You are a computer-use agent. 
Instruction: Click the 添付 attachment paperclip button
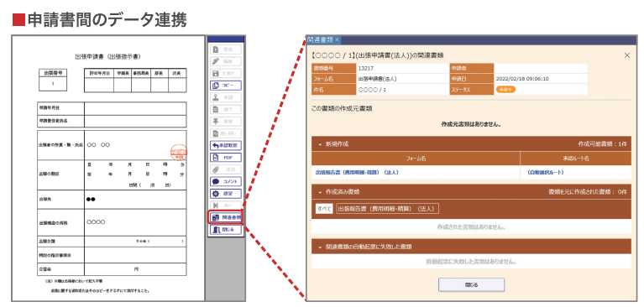226,169
